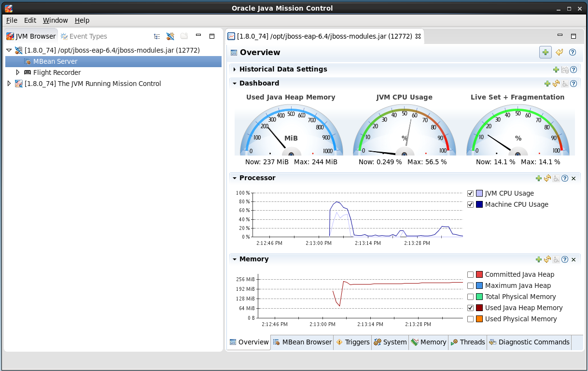The height and width of the screenshot is (371, 588).
Task: Maximize the JVM Browser panel
Action: pos(211,36)
